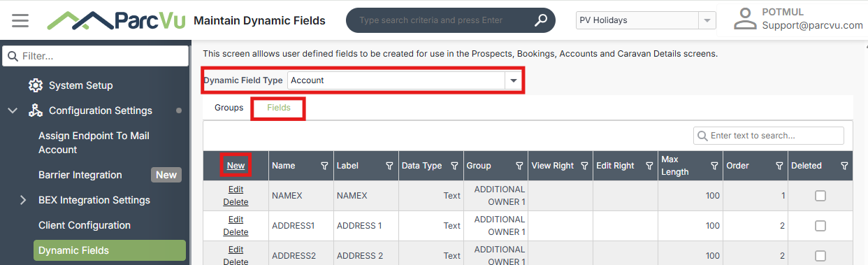Open the hamburger navigation menu

[x=20, y=20]
